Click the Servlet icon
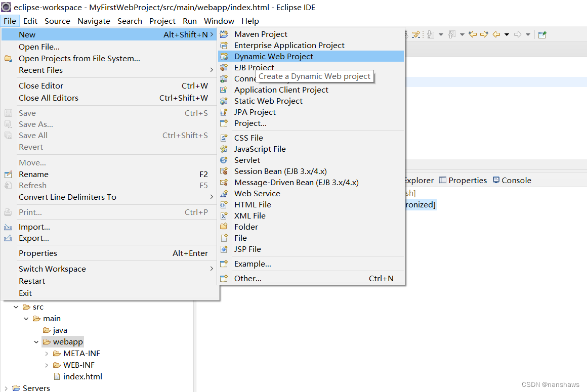The width and height of the screenshot is (587, 392). pos(224,160)
